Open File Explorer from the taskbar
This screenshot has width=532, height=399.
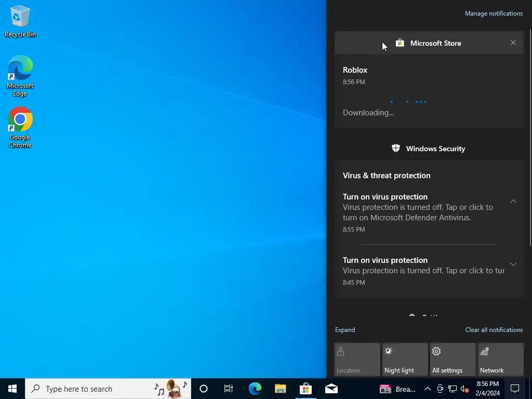coord(280,389)
